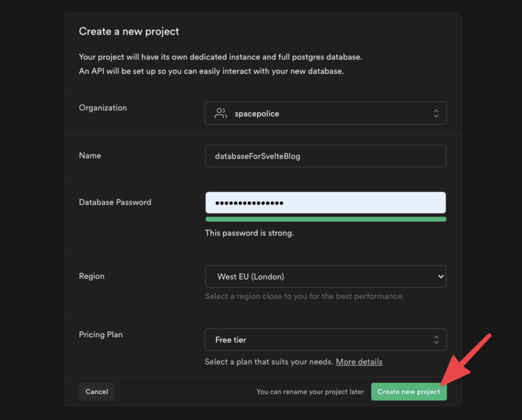Click the "Create new project" button
Viewport: 522px width, 420px height.
click(x=408, y=391)
